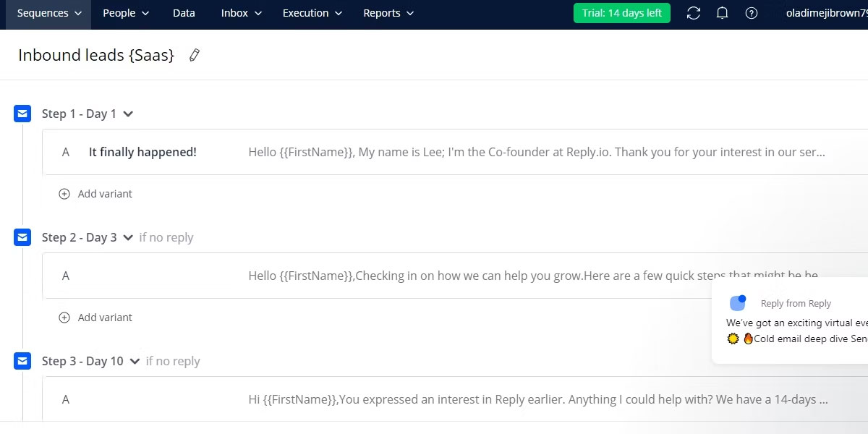This screenshot has width=868, height=434.
Task: Go to the Data tab
Action: pos(184,13)
